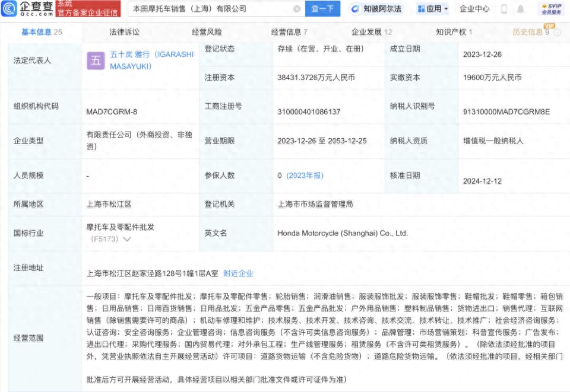Select business term 2023-12-26 至 2053-12-25
Viewport: 570px width, 392px height.
(322, 141)
